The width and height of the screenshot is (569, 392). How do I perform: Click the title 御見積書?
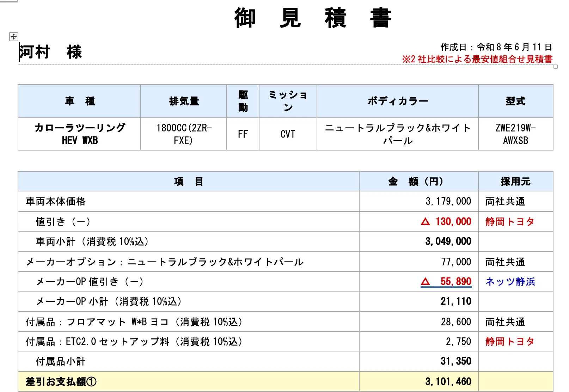point(313,18)
